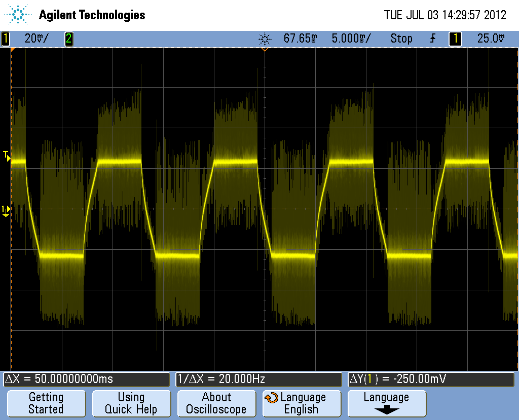Click the date and time display
519x420 pixels.
click(x=445, y=15)
